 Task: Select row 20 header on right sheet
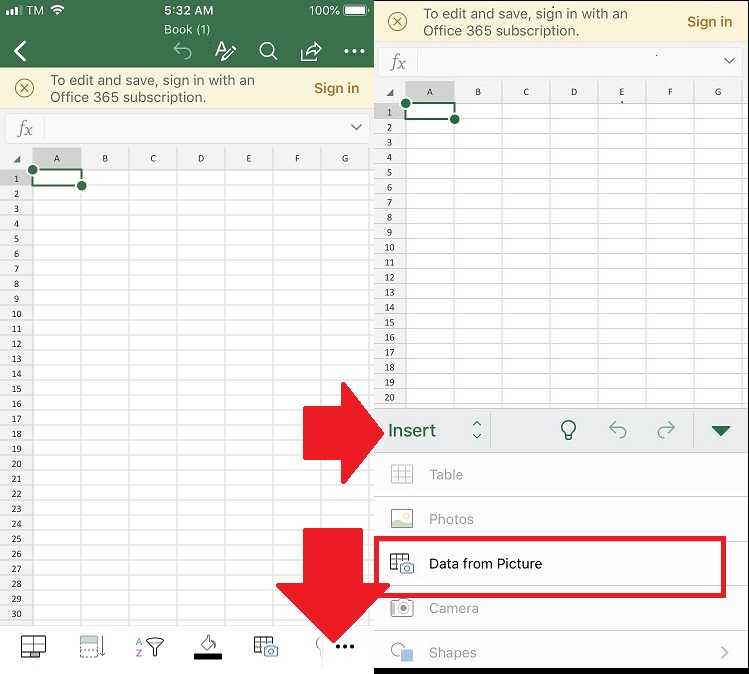(x=389, y=397)
